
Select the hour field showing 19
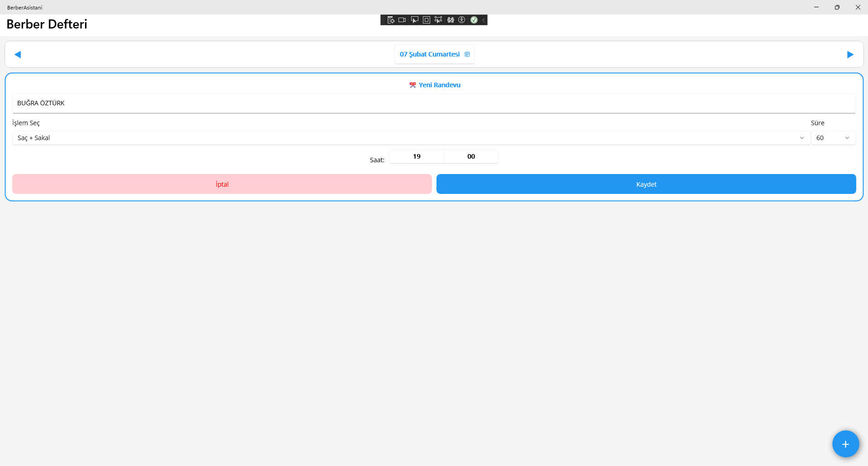click(x=417, y=156)
